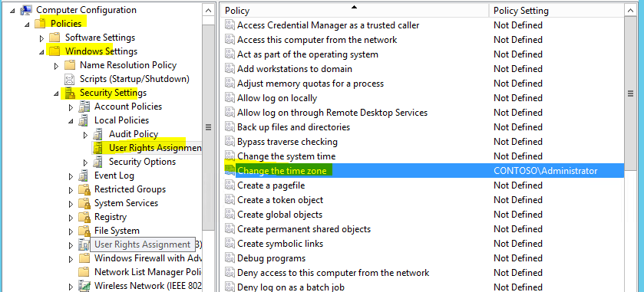Click the Wireless Network policy icon
Screen dimensions: 644x292
[84, 286]
